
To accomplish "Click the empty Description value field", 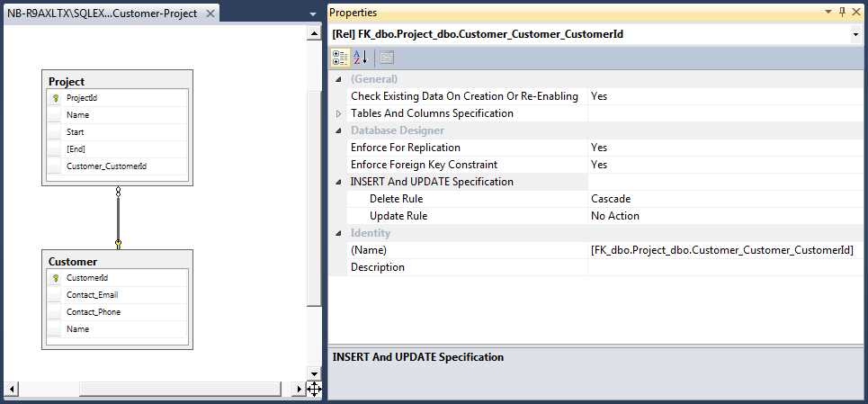I will tap(725, 267).
